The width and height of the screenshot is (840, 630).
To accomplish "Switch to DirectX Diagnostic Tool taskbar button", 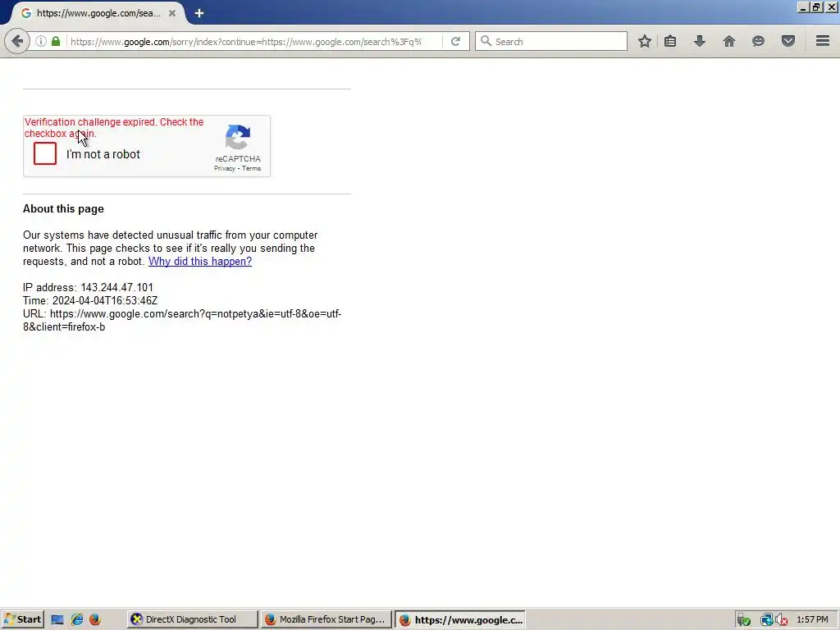I will pyautogui.click(x=192, y=620).
